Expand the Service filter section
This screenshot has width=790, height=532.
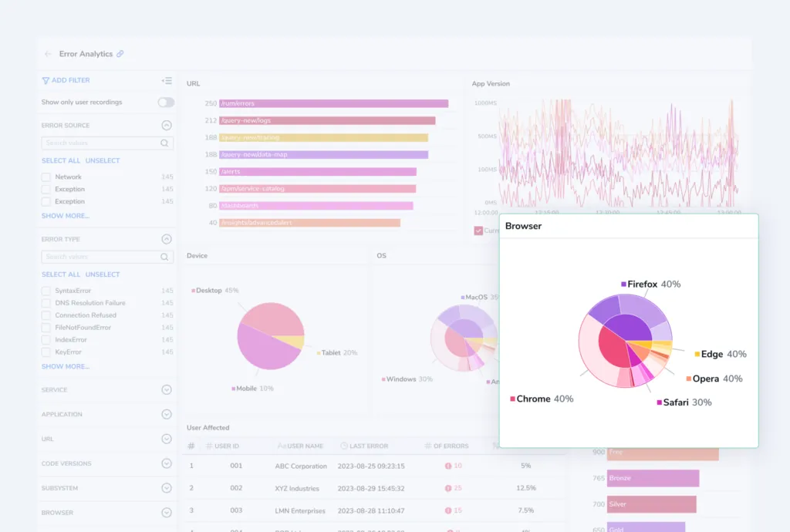pos(167,390)
